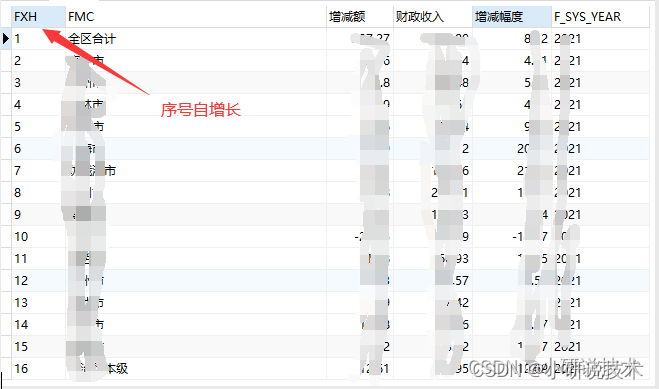Screen dimensions: 659x389
Task: Click the 财政收入 column header
Action: [x=433, y=17]
